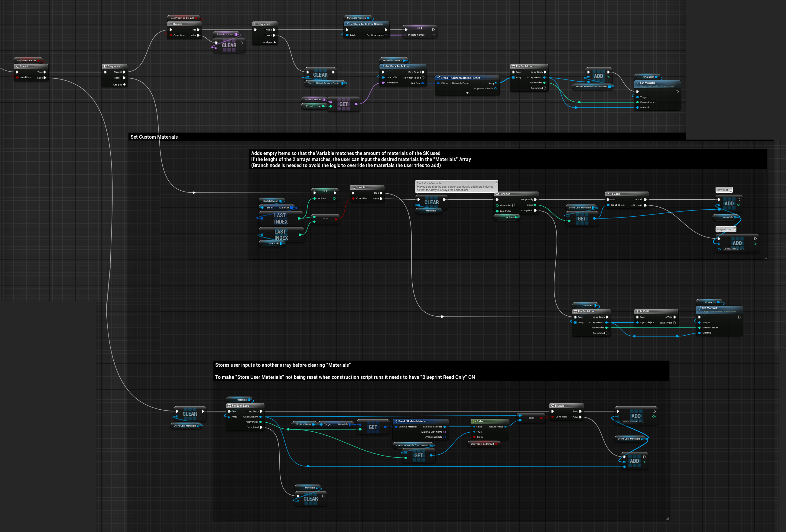Select the For Loop node title
This screenshot has width=786, height=532.
pyautogui.click(x=505, y=194)
